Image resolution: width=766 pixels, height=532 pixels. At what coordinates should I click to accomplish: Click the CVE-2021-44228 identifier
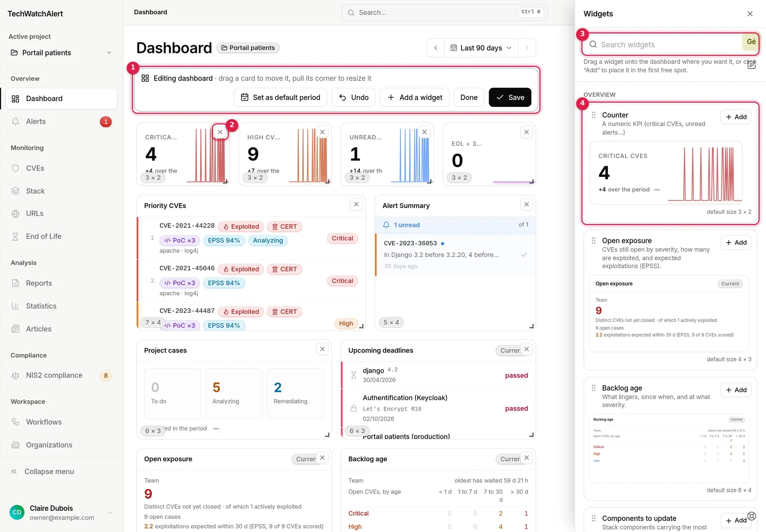coord(187,226)
